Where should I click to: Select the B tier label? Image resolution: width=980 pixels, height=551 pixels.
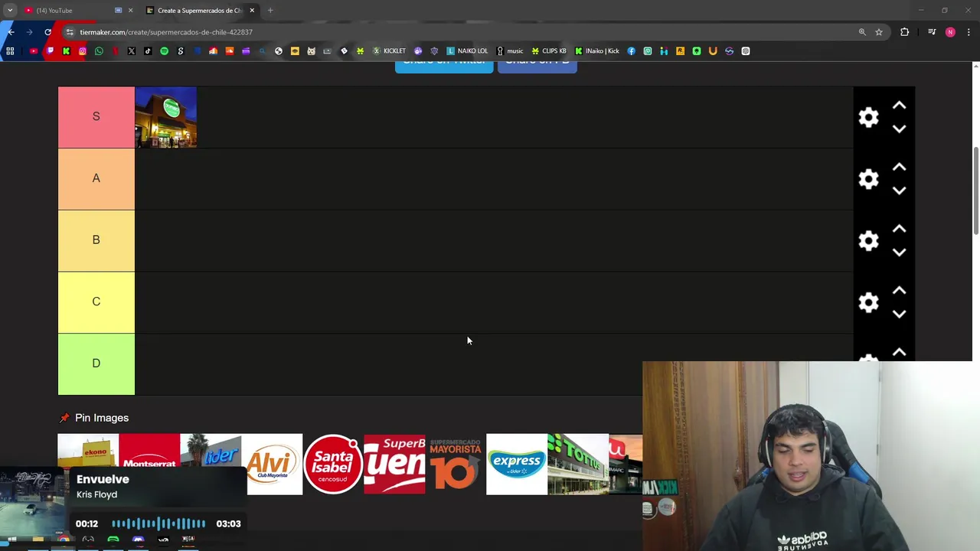[96, 241]
